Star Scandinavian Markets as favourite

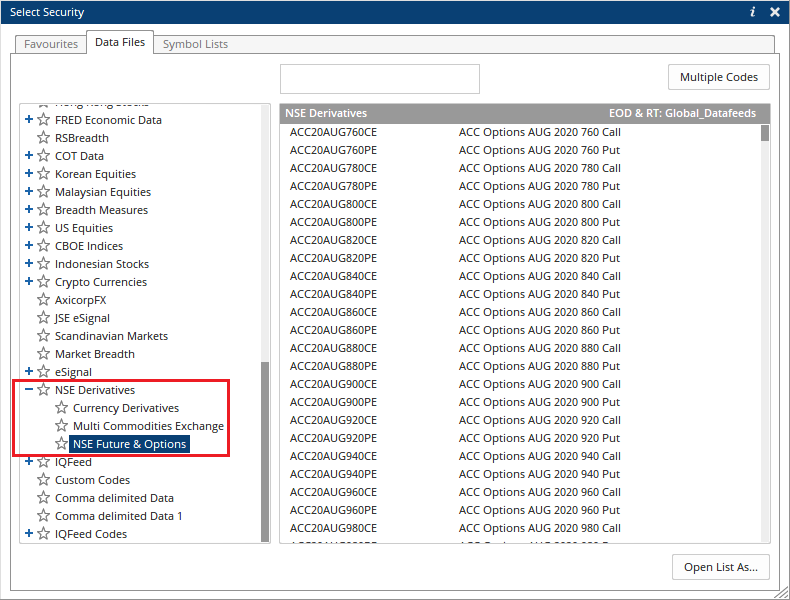(x=44, y=336)
